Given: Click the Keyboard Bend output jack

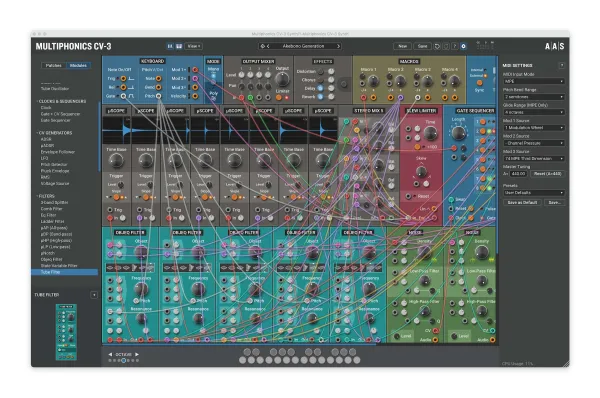Looking at the screenshot, I should pos(158,87).
